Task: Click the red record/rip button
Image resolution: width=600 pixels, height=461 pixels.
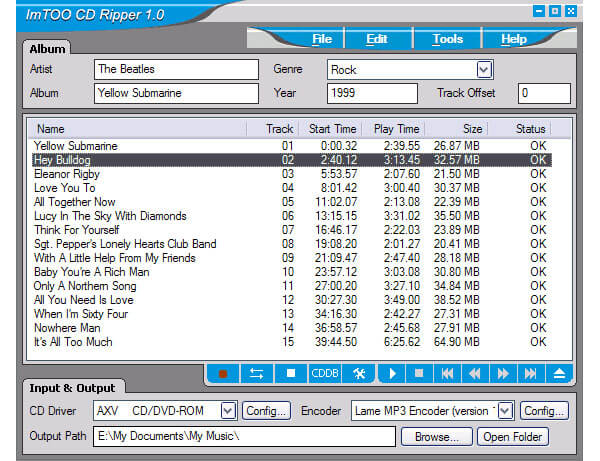Action: click(223, 373)
